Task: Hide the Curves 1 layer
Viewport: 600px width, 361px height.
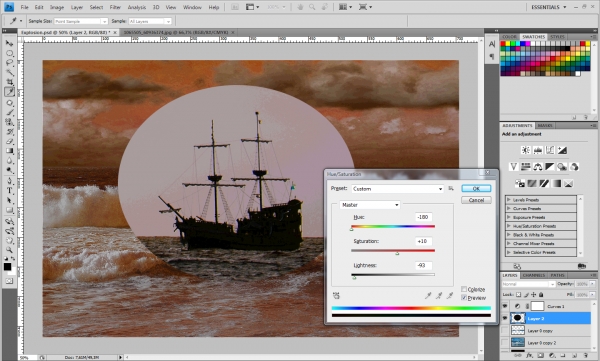Action: click(x=505, y=306)
